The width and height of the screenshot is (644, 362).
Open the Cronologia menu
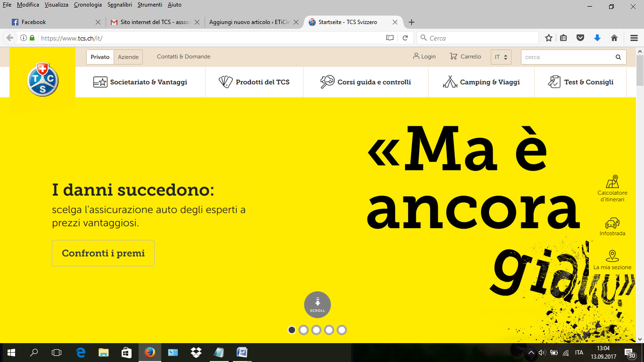(x=88, y=5)
